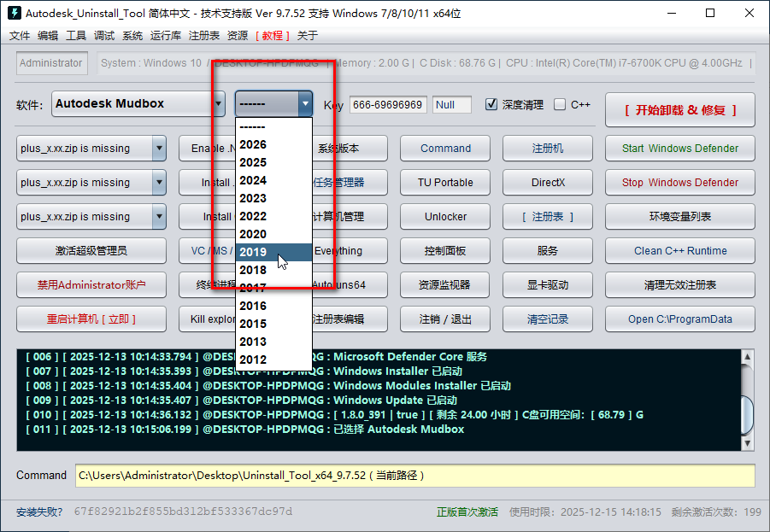Viewport: 770px width, 532px height.
Task: Select year 2015 from the list
Action: click(273, 324)
